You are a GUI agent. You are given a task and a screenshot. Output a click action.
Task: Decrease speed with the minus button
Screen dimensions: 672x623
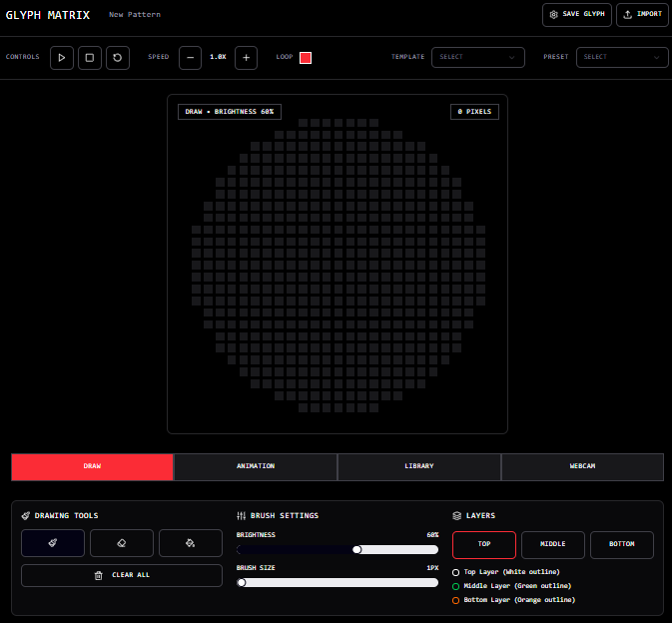point(190,58)
